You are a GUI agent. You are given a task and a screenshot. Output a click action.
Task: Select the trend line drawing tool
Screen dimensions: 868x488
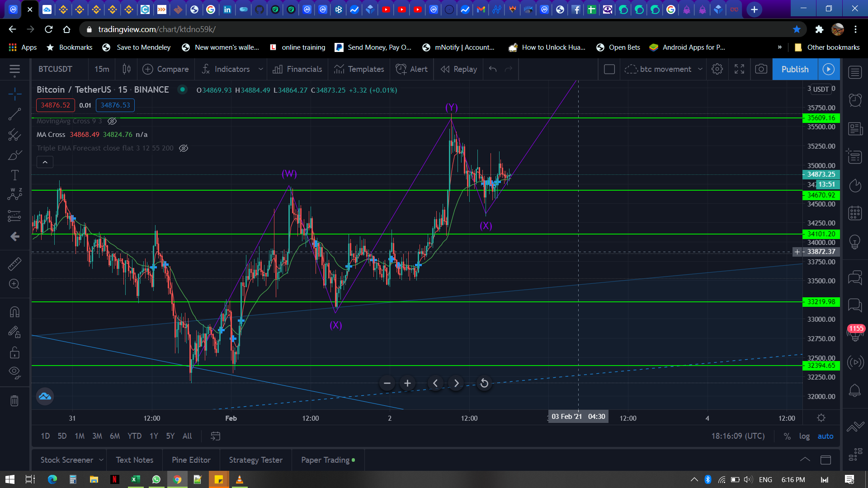pos(14,114)
